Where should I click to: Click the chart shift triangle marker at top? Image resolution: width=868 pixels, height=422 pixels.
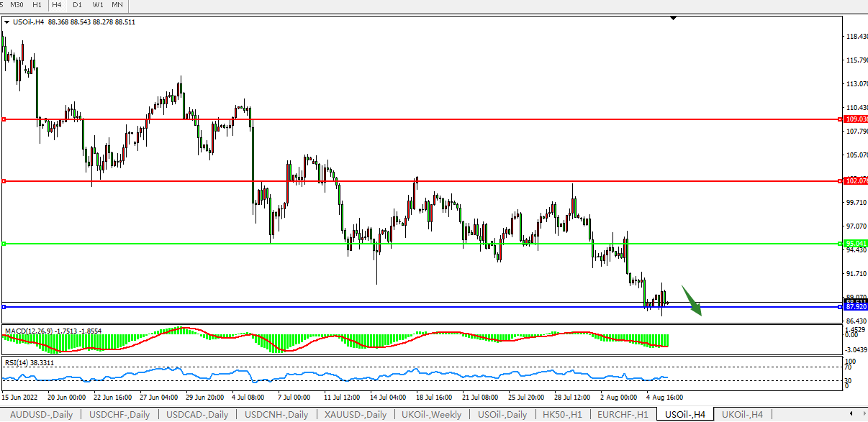point(673,17)
